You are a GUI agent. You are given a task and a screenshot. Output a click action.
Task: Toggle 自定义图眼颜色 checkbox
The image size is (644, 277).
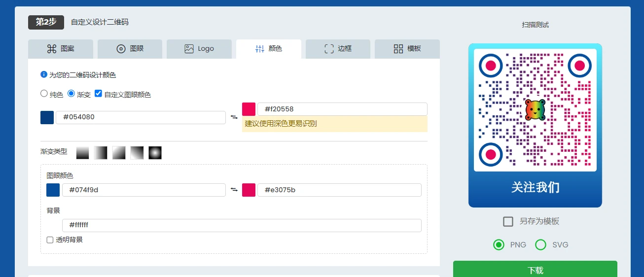pyautogui.click(x=98, y=93)
